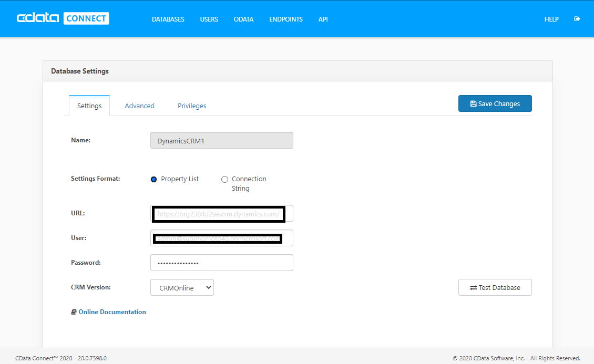Open the USERS menu
This screenshot has width=594, height=364.
point(209,19)
